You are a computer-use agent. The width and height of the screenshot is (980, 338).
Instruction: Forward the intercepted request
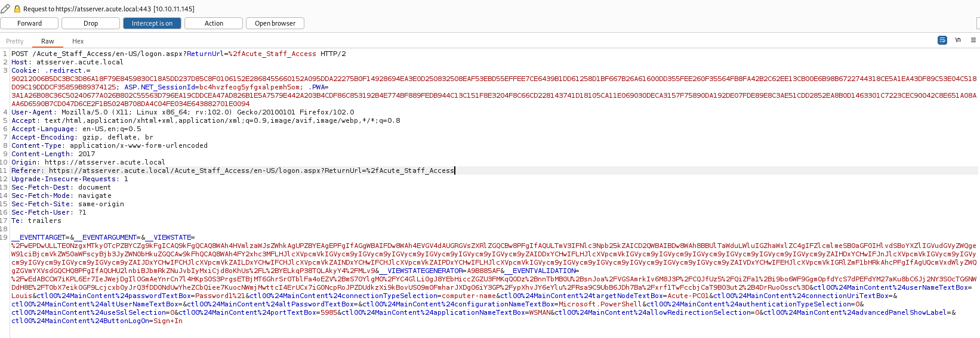coord(29,23)
